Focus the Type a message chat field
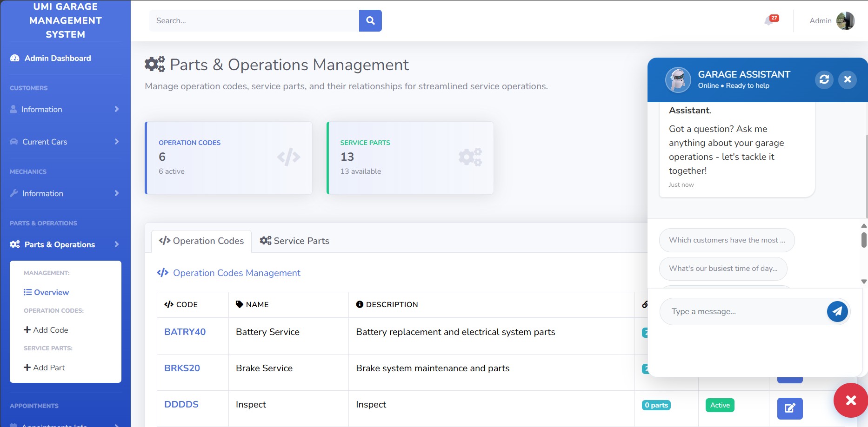 [x=743, y=311]
